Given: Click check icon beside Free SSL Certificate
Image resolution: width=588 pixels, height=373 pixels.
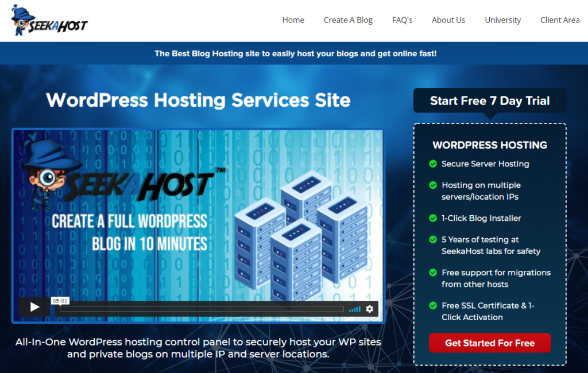Looking at the screenshot, I should pyautogui.click(x=433, y=305).
